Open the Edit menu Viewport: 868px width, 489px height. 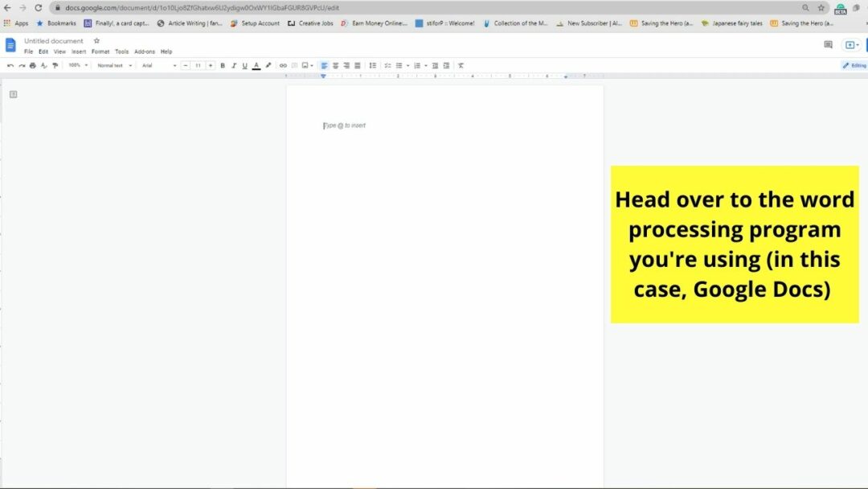(x=43, y=51)
